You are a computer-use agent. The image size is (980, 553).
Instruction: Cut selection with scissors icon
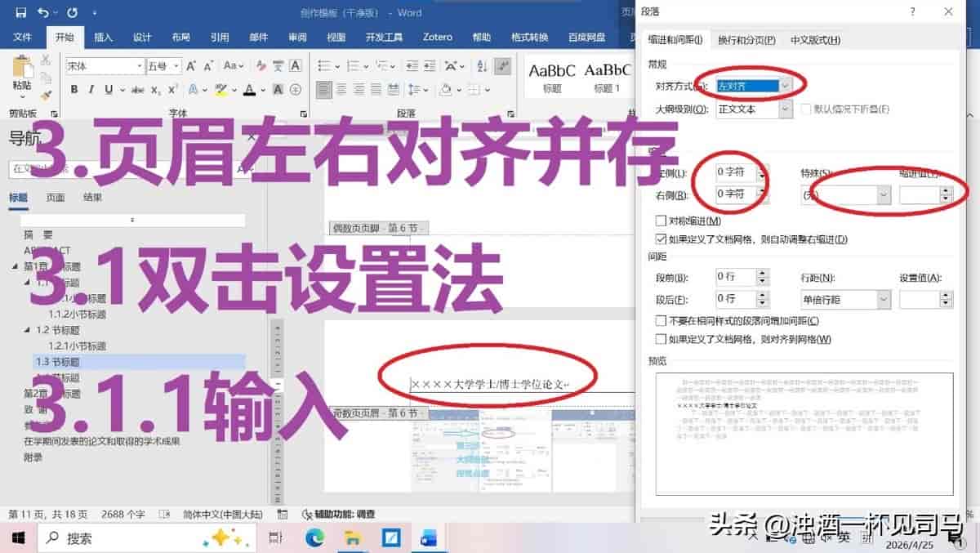[x=46, y=60]
